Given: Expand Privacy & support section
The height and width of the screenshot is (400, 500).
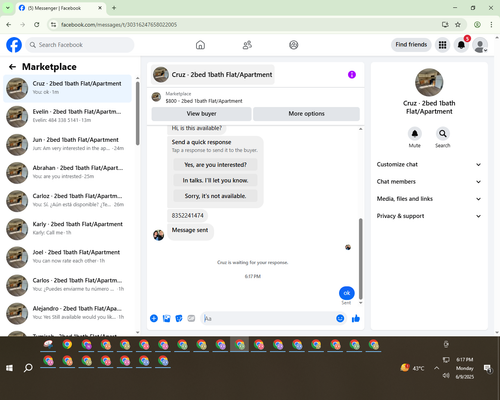Looking at the screenshot, I should [x=429, y=216].
